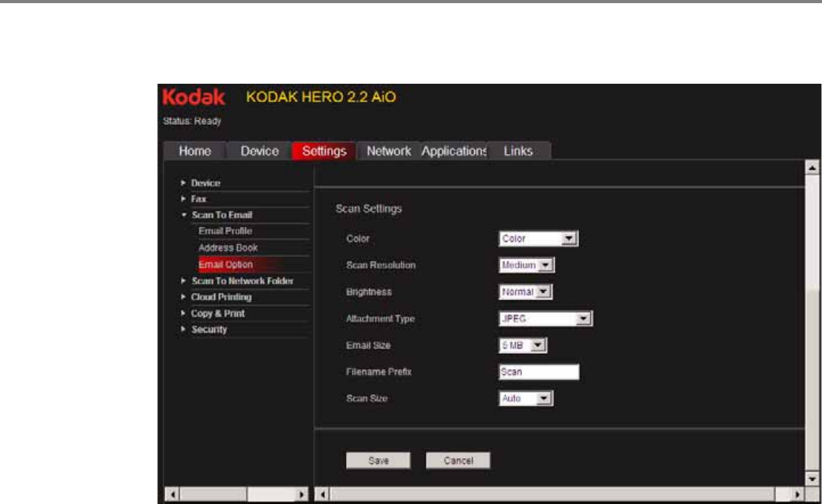Viewport: 822px width, 504px height.
Task: Click the vertical scrollbar up arrow
Action: [812, 167]
